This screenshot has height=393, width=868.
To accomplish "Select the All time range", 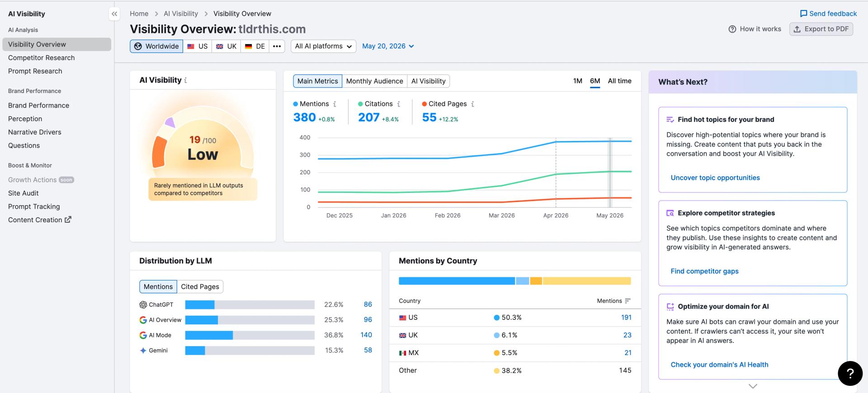I will [x=620, y=81].
